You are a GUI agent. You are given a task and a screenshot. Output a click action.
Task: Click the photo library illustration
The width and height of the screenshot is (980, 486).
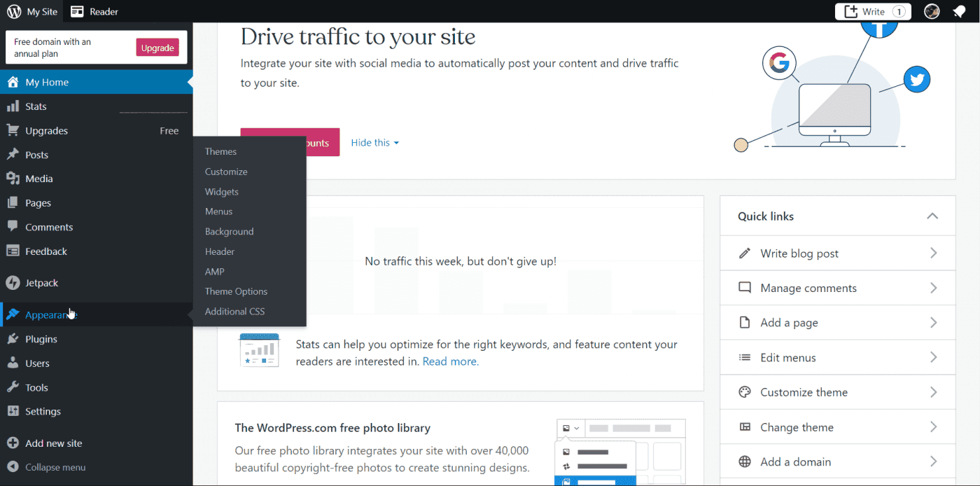[621, 452]
